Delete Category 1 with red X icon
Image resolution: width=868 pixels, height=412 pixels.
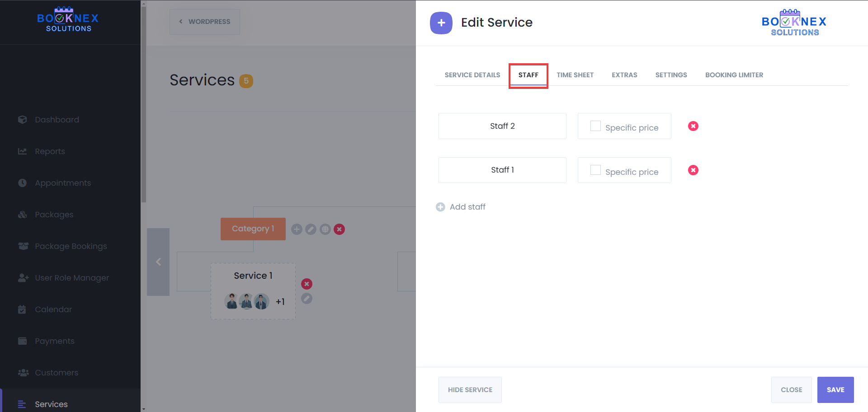pos(339,229)
